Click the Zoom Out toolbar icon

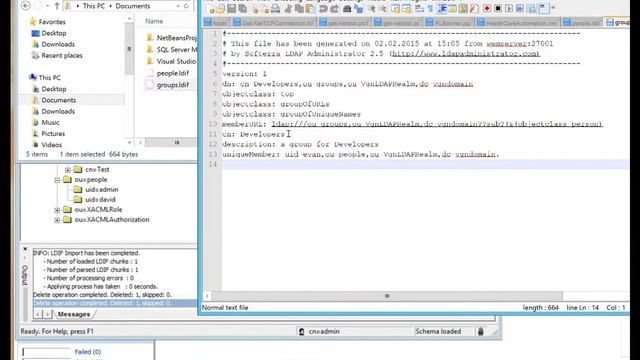[x=382, y=8]
